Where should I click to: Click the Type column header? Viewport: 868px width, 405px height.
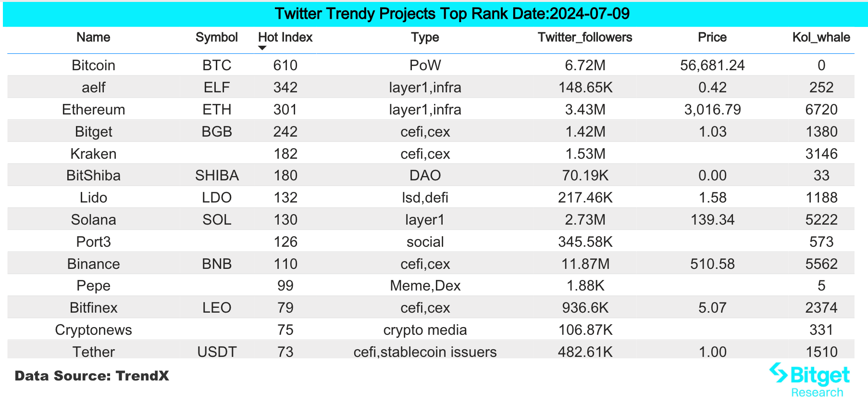(x=425, y=38)
